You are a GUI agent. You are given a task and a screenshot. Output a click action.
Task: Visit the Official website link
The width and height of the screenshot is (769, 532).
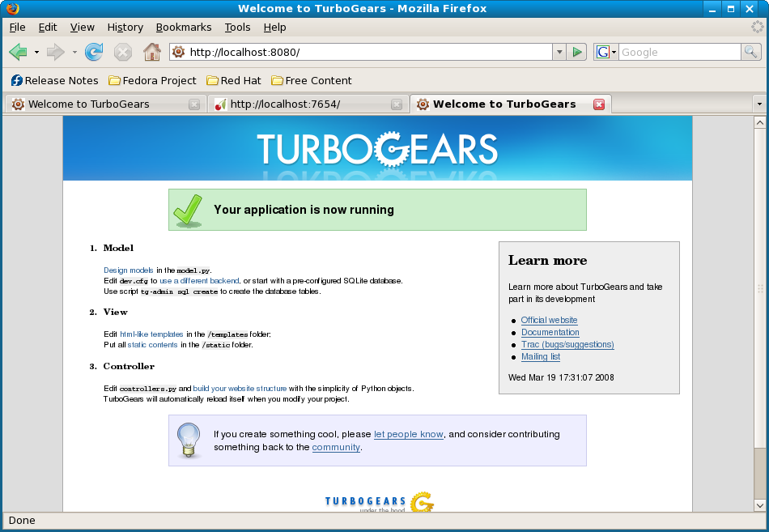[x=549, y=320]
